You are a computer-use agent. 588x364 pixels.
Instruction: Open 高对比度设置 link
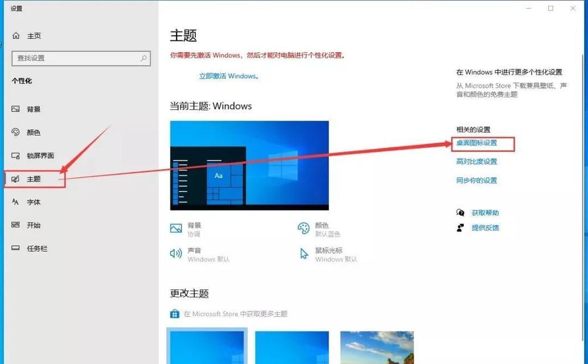click(x=476, y=162)
